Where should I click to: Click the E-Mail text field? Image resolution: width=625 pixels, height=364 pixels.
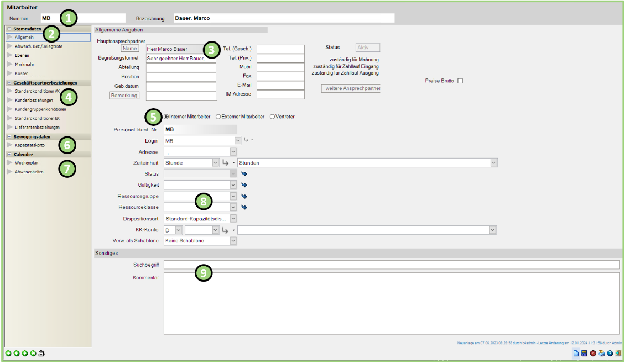click(x=280, y=85)
